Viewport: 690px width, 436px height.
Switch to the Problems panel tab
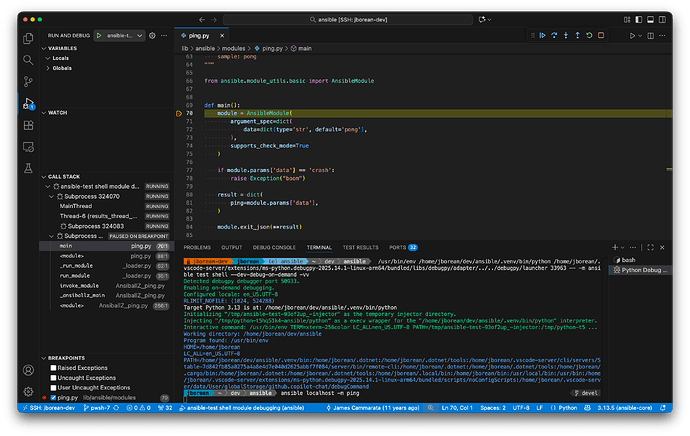(197, 246)
